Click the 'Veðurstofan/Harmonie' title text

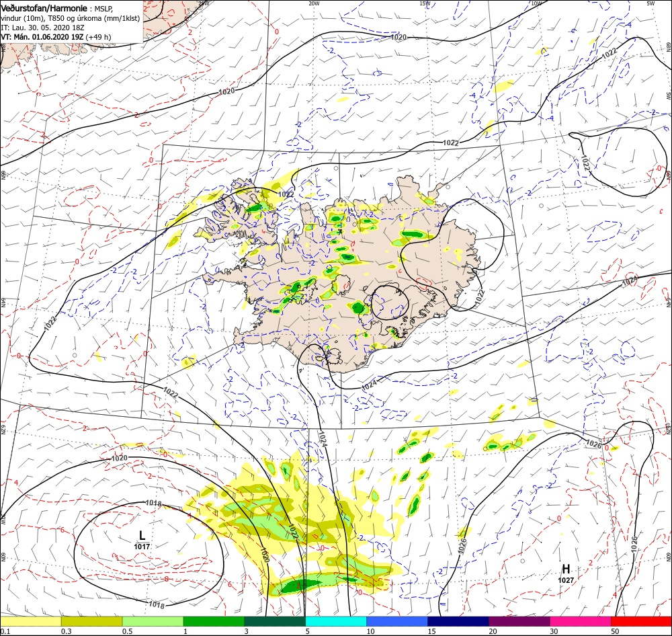tap(44, 8)
